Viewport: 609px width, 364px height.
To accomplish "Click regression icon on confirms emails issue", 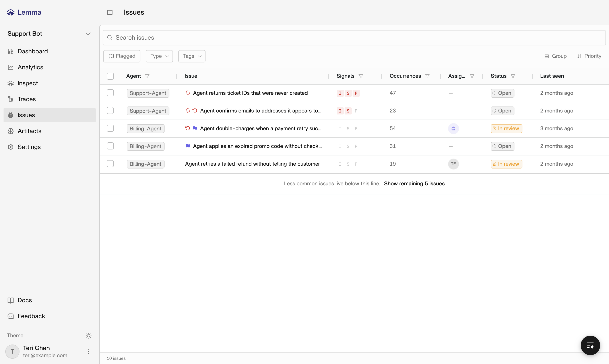I will click(x=195, y=111).
